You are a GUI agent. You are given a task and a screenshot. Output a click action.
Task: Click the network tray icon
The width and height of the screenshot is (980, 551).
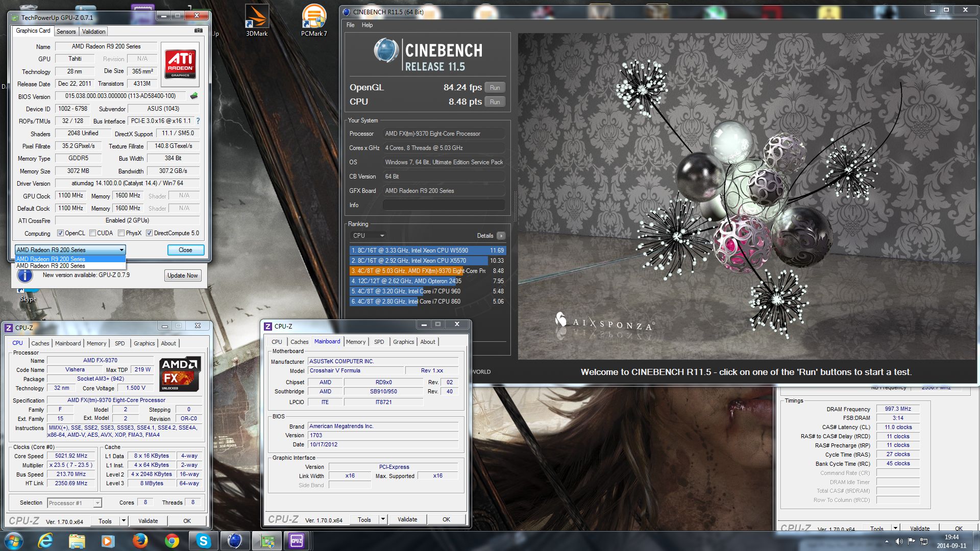click(x=924, y=541)
